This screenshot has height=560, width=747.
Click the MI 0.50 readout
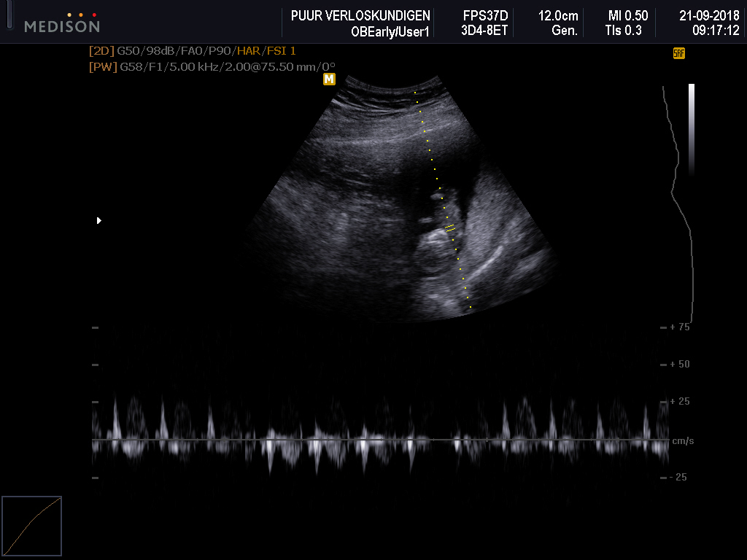pyautogui.click(x=627, y=15)
